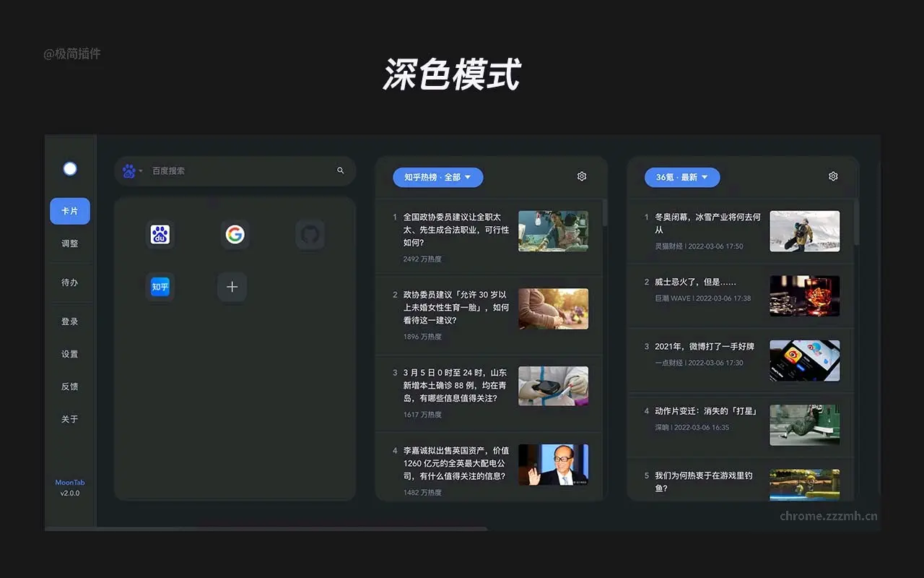This screenshot has height=578, width=924.
Task: Open Baidu from the shortcut grid
Action: pyautogui.click(x=160, y=233)
